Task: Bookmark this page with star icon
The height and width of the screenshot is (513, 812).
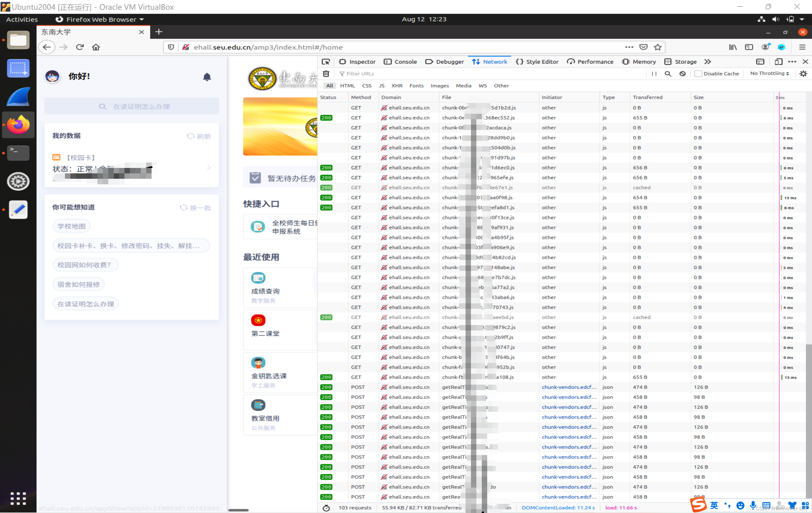Action: (x=657, y=47)
